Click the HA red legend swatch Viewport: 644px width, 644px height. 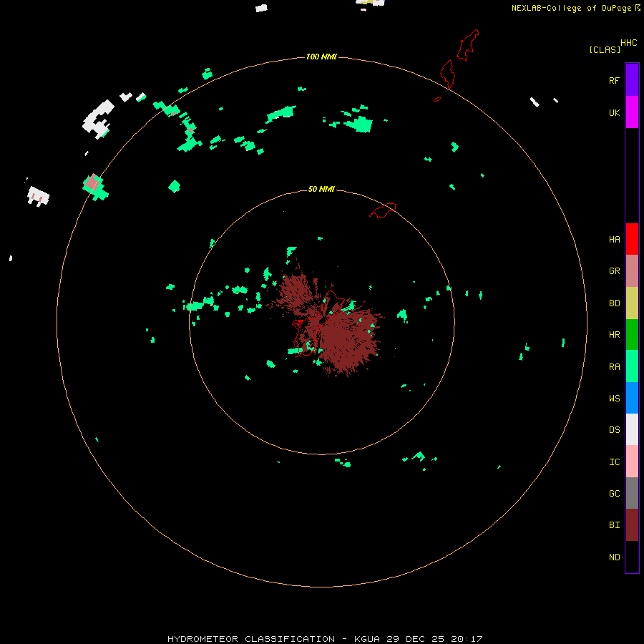coord(632,239)
